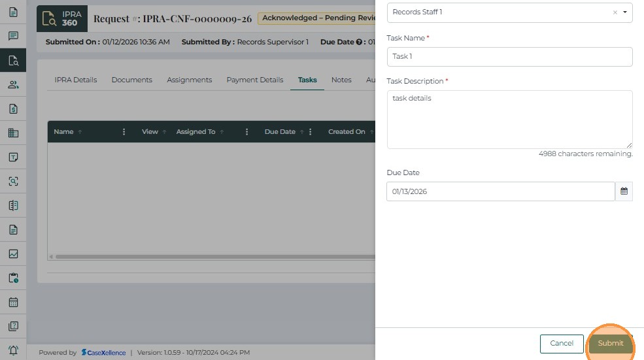Open the building/organization sidebar icon
The image size is (644, 360).
13,133
